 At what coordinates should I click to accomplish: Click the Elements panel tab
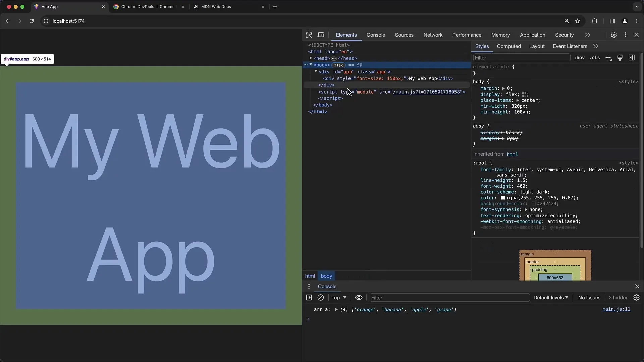pos(346,35)
